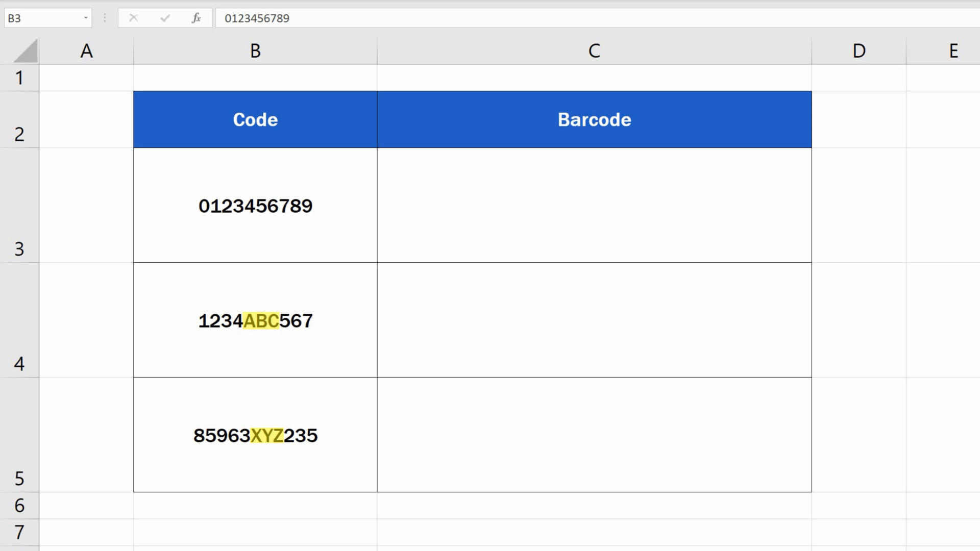Click the Cancel (X) icon beside formula bar
980x551 pixels.
(x=134, y=18)
